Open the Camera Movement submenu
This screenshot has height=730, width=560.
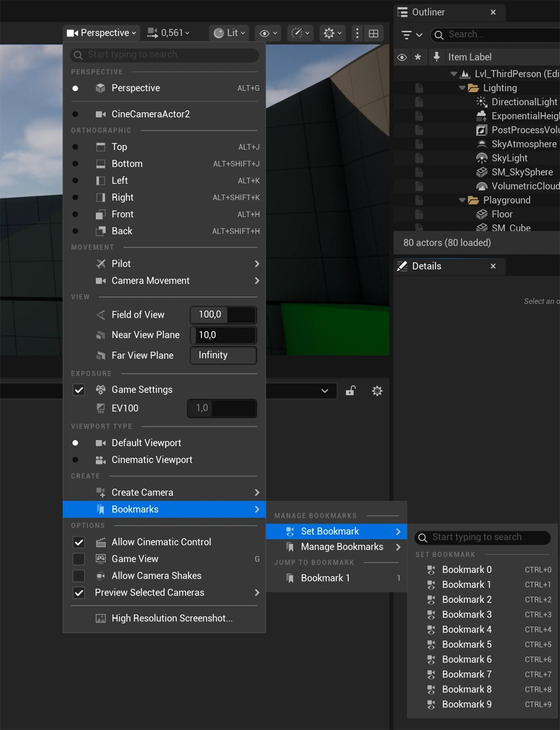[x=164, y=281]
